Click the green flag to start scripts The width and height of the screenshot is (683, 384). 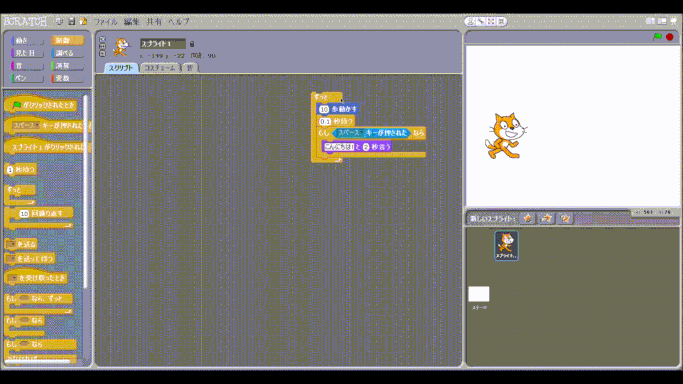[x=658, y=37]
